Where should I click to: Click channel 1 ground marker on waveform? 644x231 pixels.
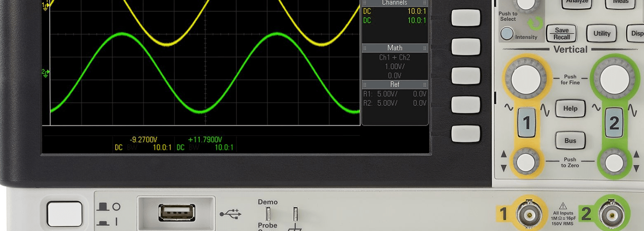[45, 5]
